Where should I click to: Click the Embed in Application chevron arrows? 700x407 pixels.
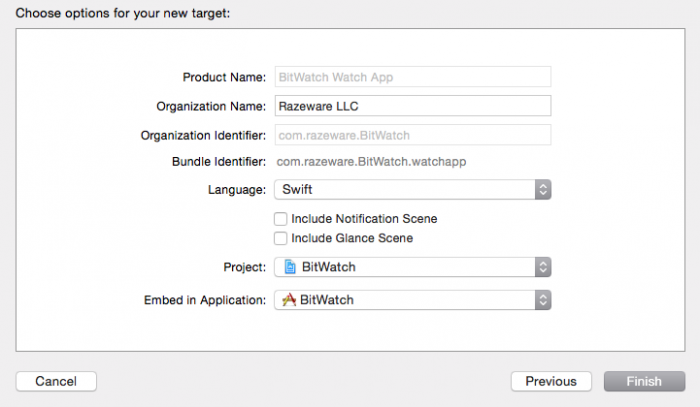pyautogui.click(x=543, y=300)
